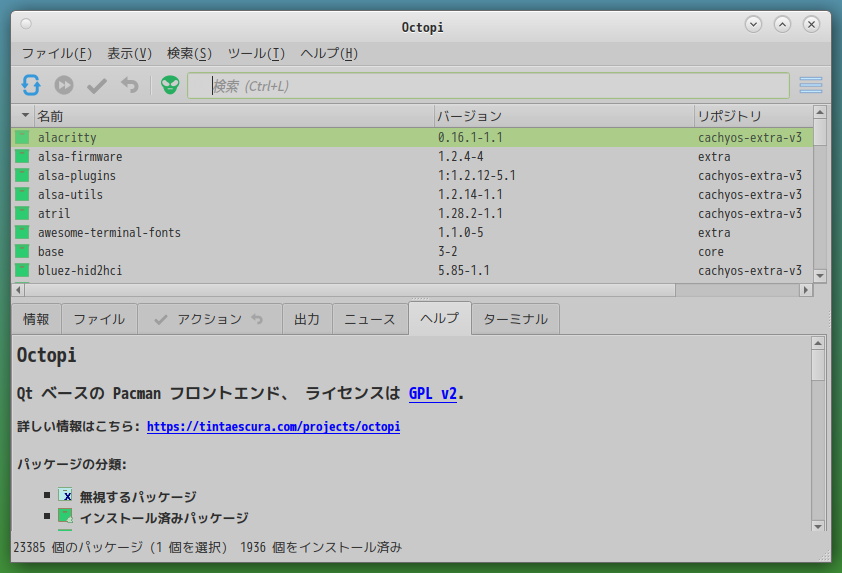Select the alsa-plugins package name
Image resolution: width=842 pixels, height=573 pixels.
pyautogui.click(x=77, y=175)
